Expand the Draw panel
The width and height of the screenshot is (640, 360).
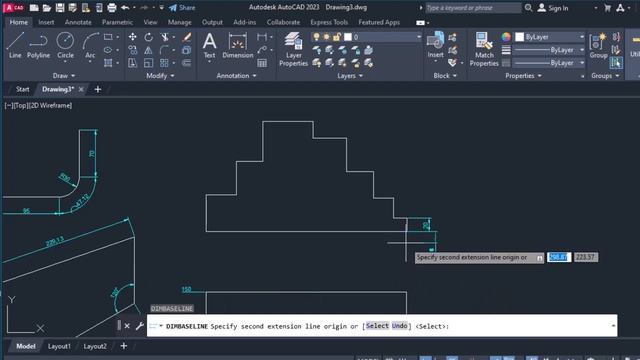pos(64,76)
